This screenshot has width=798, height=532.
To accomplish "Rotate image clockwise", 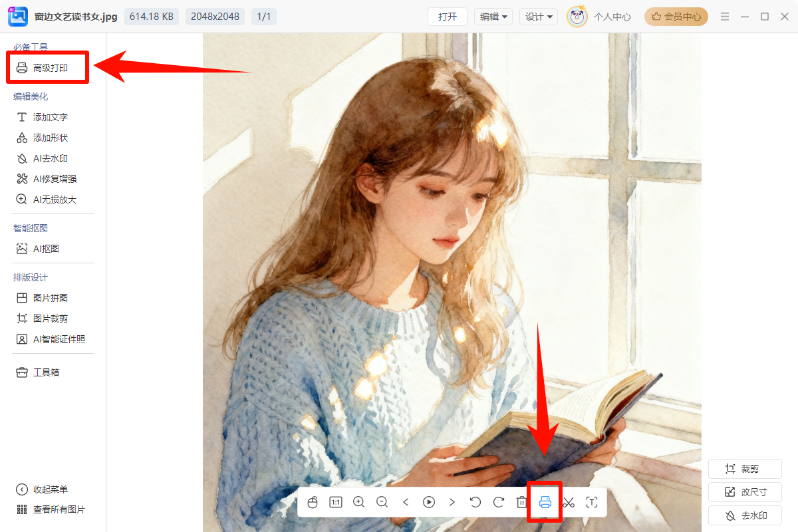I will [x=499, y=502].
